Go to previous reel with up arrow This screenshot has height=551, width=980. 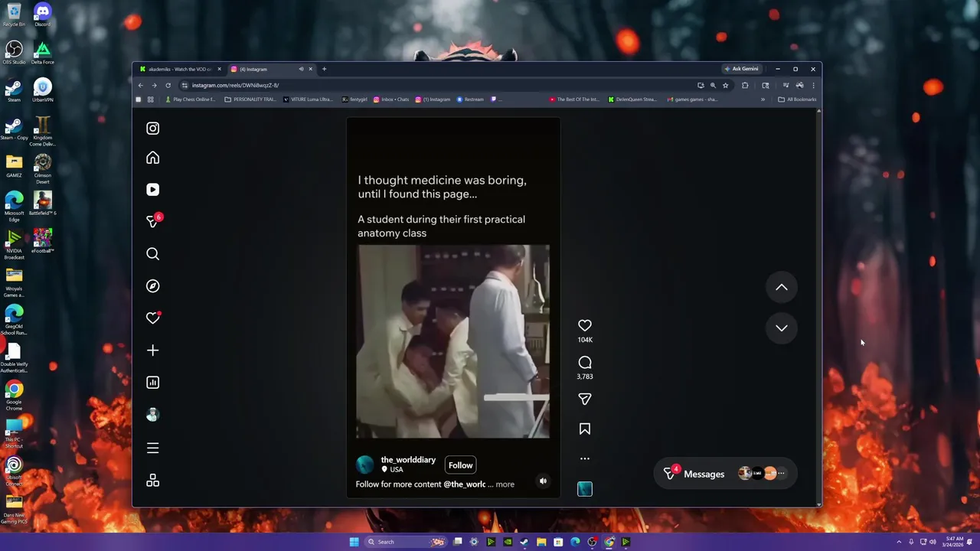pyautogui.click(x=782, y=288)
